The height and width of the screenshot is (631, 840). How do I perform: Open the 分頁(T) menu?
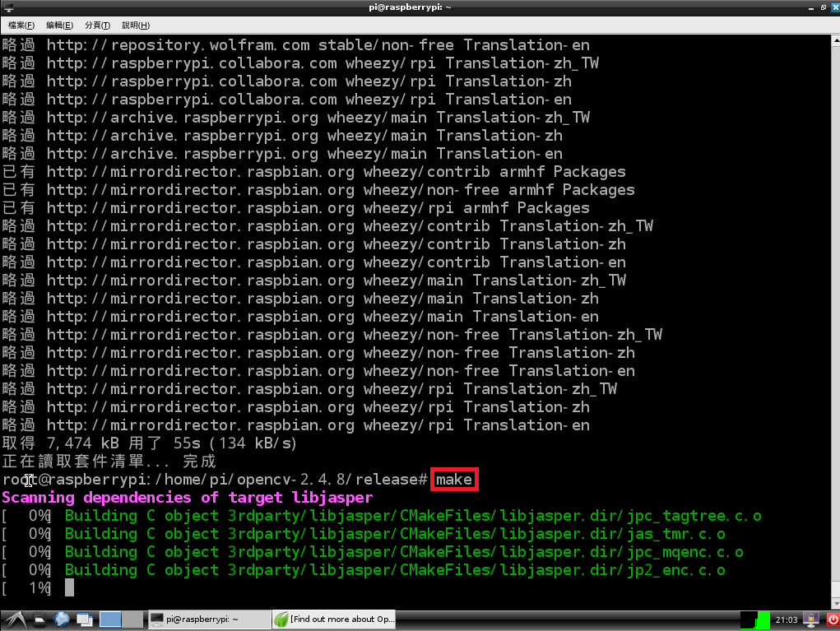point(98,26)
